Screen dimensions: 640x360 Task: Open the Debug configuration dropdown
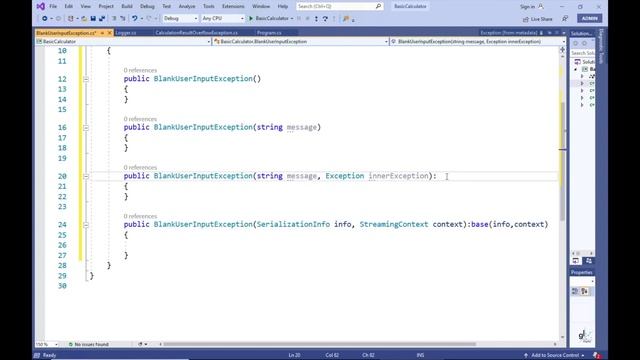180,18
